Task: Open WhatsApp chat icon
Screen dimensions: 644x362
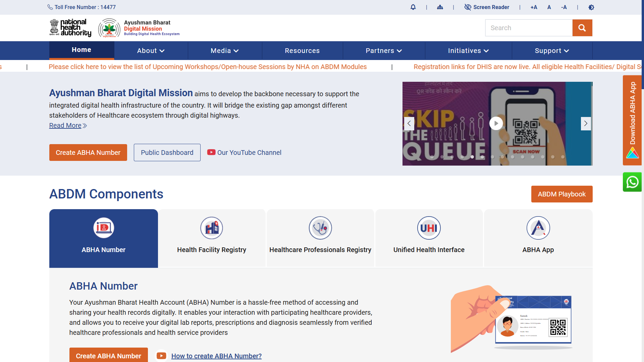Action: (632, 182)
